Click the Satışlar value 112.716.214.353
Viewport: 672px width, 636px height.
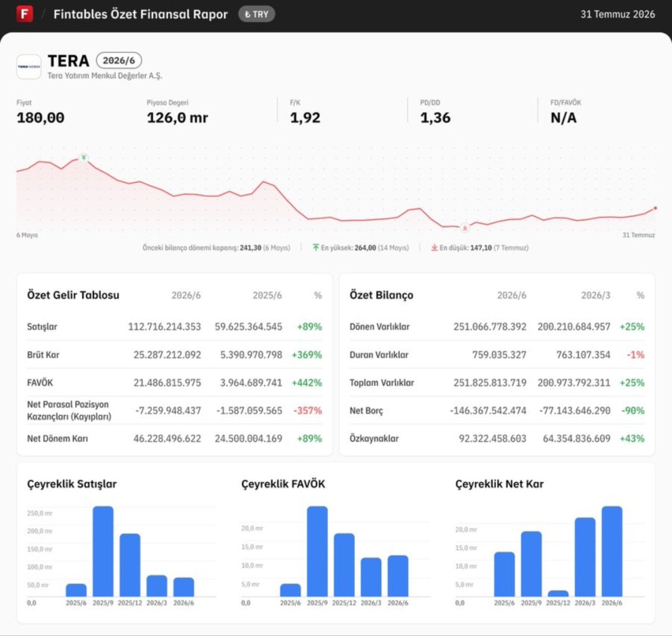pyautogui.click(x=165, y=327)
